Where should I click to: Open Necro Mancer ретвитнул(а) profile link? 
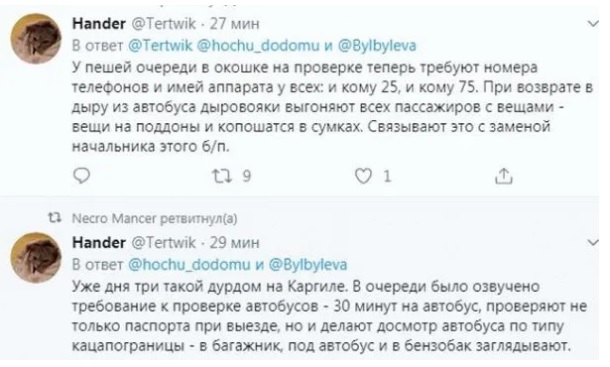pos(154,218)
